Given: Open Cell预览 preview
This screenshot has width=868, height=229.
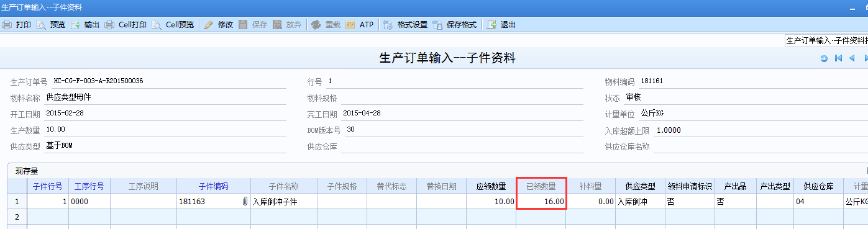Looking at the screenshot, I should pyautogui.click(x=173, y=25).
